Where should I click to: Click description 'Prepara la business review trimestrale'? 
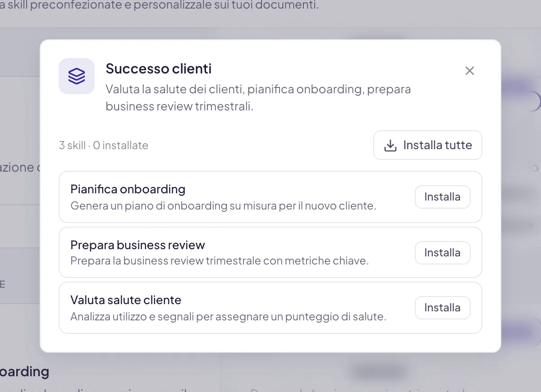220,261
